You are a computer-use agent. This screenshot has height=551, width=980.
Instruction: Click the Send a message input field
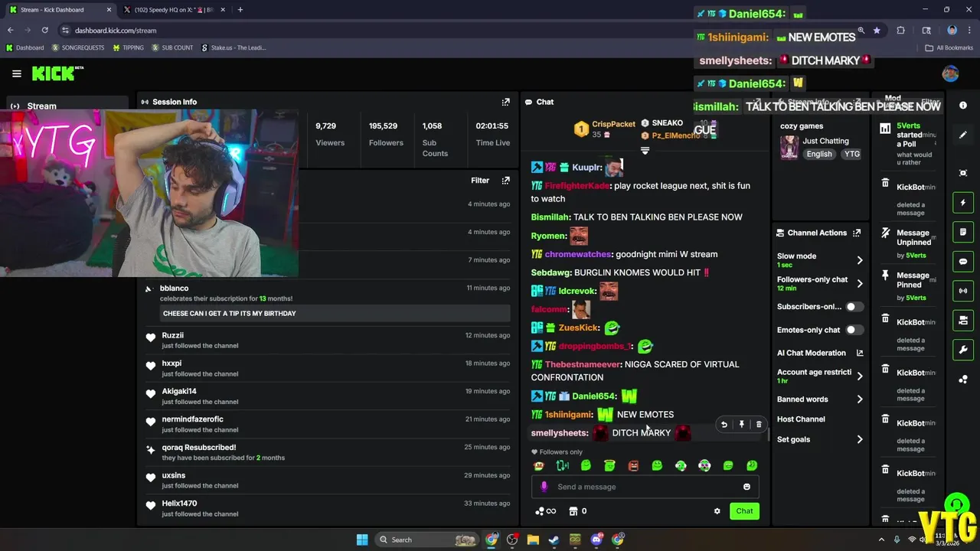click(x=645, y=487)
